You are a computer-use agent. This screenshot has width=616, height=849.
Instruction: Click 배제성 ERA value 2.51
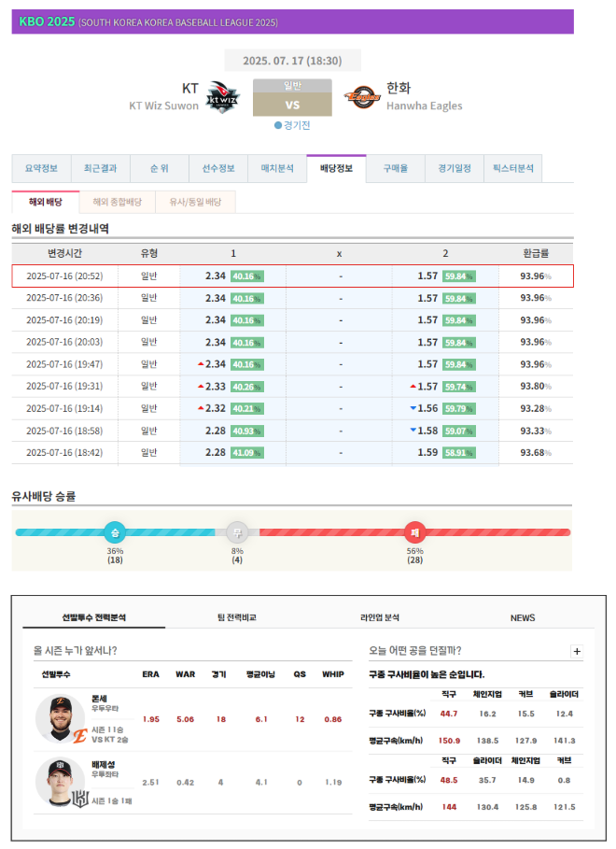pyautogui.click(x=151, y=783)
